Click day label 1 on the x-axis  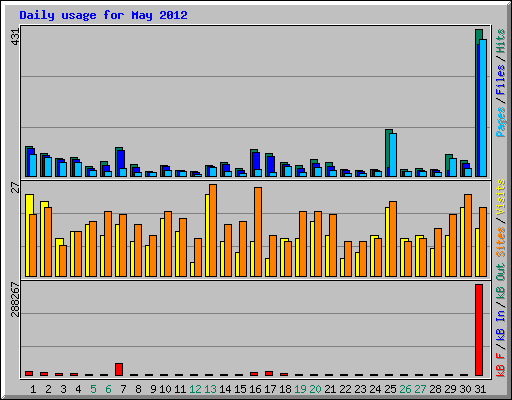point(33,389)
